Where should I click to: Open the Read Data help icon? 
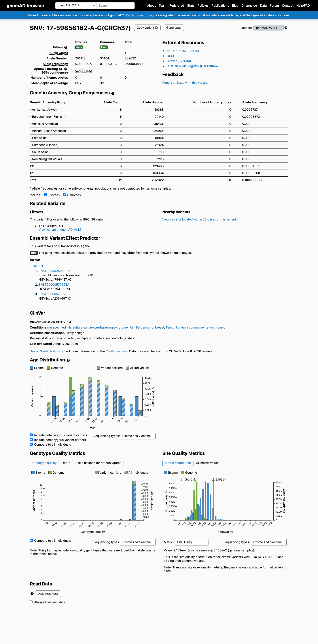[x=32, y=593]
